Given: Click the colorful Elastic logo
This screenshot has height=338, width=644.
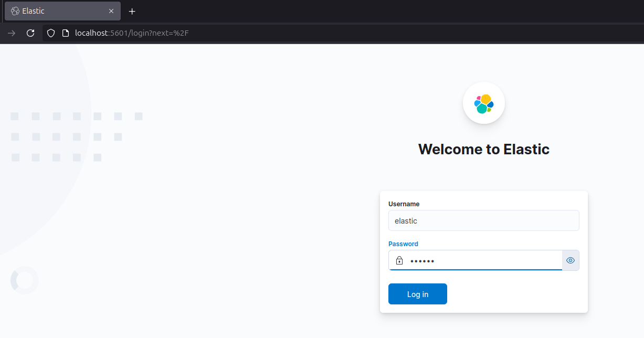Looking at the screenshot, I should 483,103.
